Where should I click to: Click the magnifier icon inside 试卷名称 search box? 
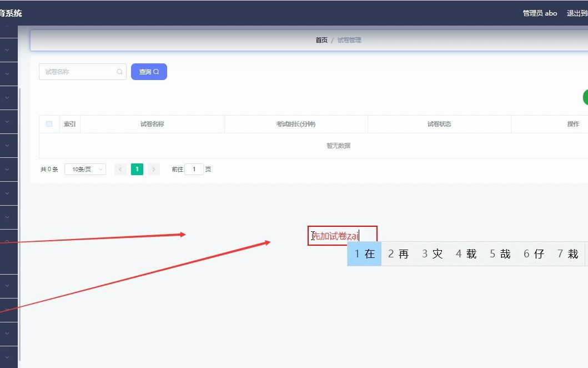tap(119, 72)
